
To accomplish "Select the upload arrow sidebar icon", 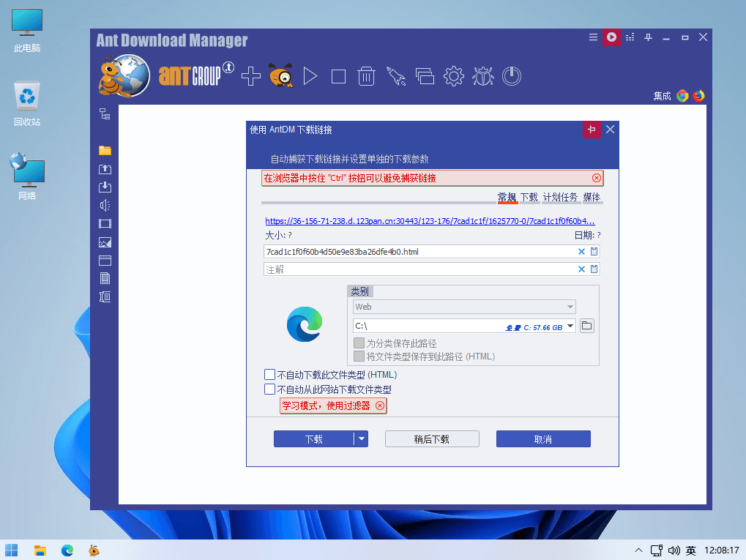I will [105, 169].
